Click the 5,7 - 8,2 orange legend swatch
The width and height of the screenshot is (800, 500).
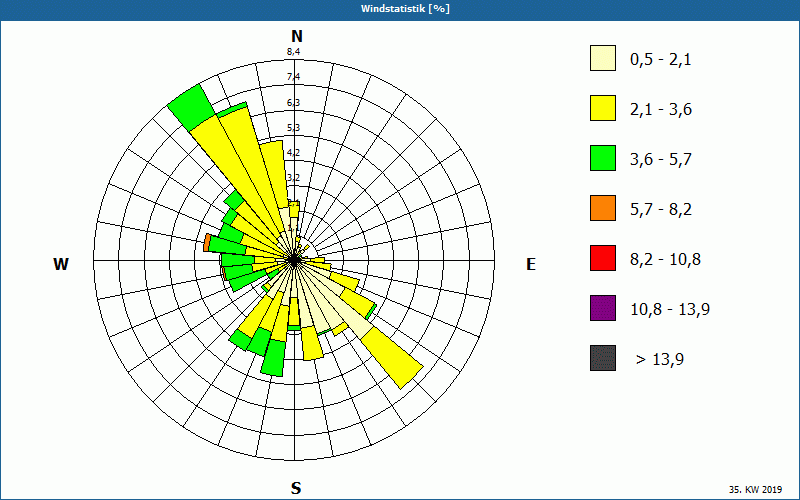tap(603, 208)
